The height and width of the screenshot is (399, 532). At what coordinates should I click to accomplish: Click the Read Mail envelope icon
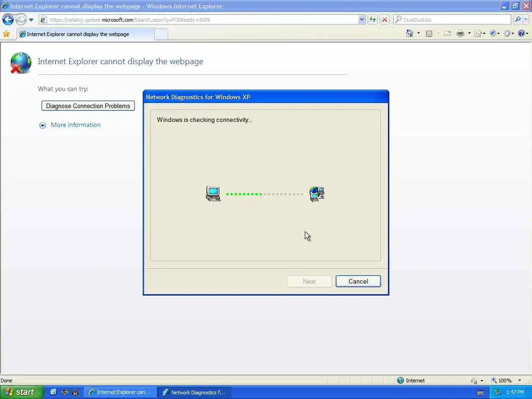[x=447, y=33]
